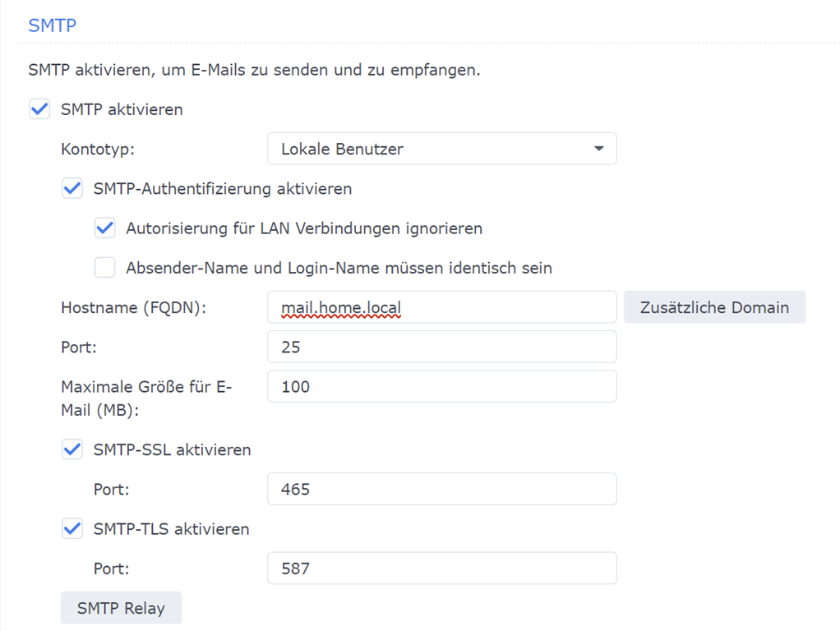The height and width of the screenshot is (631, 840).
Task: Click the Maximale Größe für E-Mail label
Action: 146,397
